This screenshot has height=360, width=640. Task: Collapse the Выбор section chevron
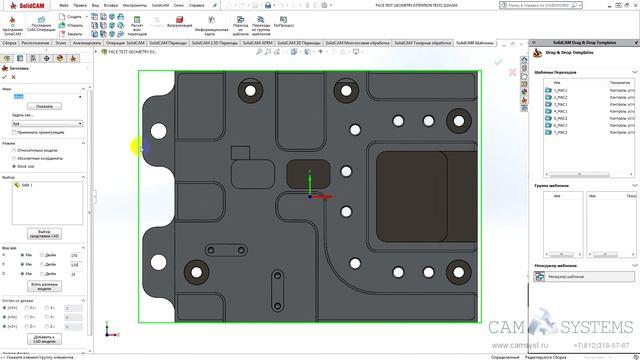click(x=83, y=177)
